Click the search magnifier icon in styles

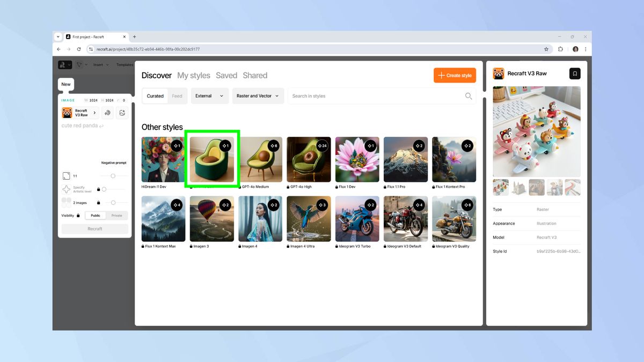(x=468, y=96)
